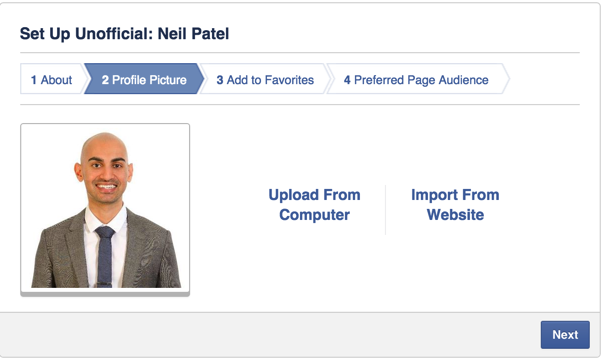Click the word Computer under Upload From
Viewport: 602px width, 361px height.
pos(314,215)
